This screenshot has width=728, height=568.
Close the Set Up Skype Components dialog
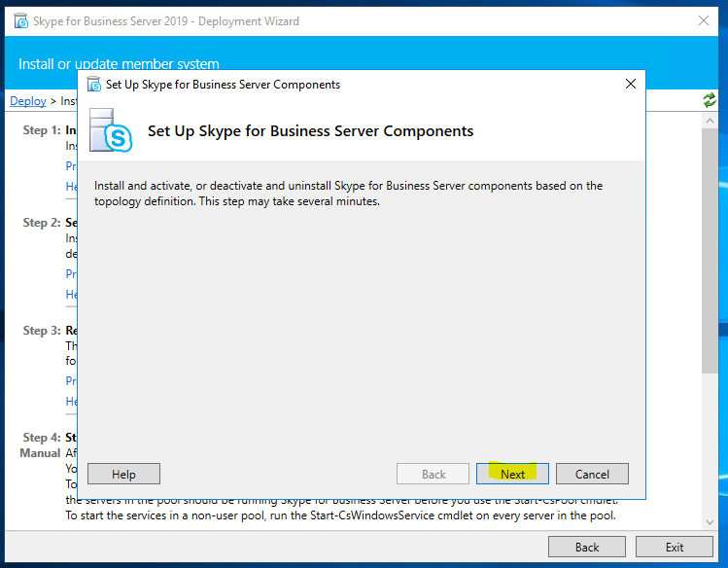click(631, 85)
